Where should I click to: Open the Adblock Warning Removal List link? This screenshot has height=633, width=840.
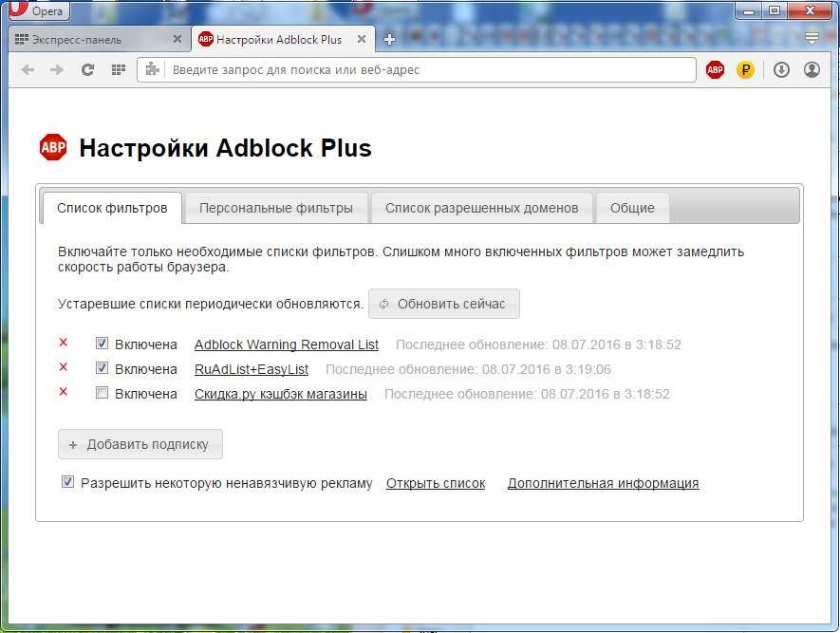pos(286,344)
